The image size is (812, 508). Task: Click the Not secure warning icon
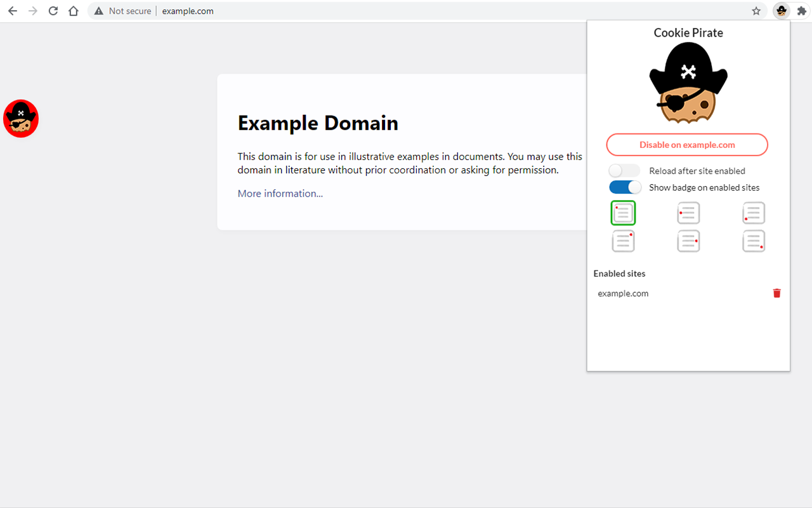[98, 11]
